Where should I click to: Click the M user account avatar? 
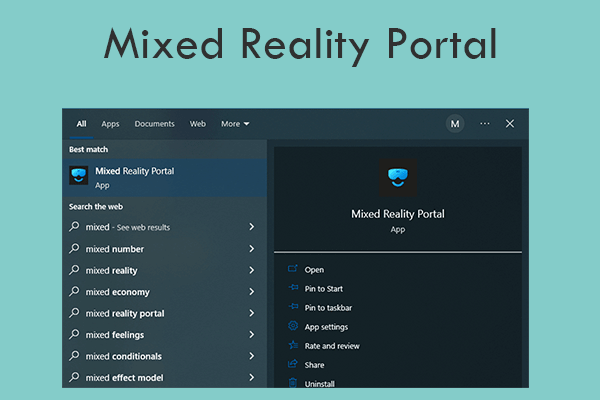pyautogui.click(x=455, y=124)
